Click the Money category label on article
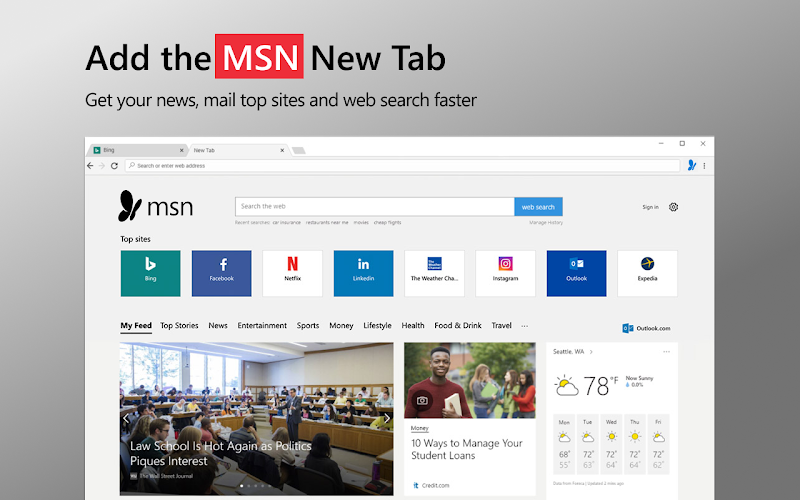Viewport: 800px width, 500px height. (420, 429)
